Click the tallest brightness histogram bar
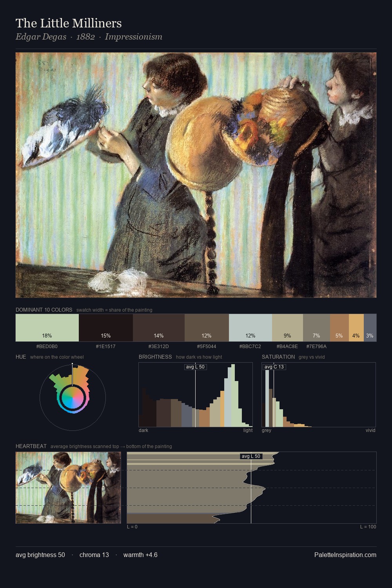This screenshot has width=392, height=588. click(x=233, y=396)
